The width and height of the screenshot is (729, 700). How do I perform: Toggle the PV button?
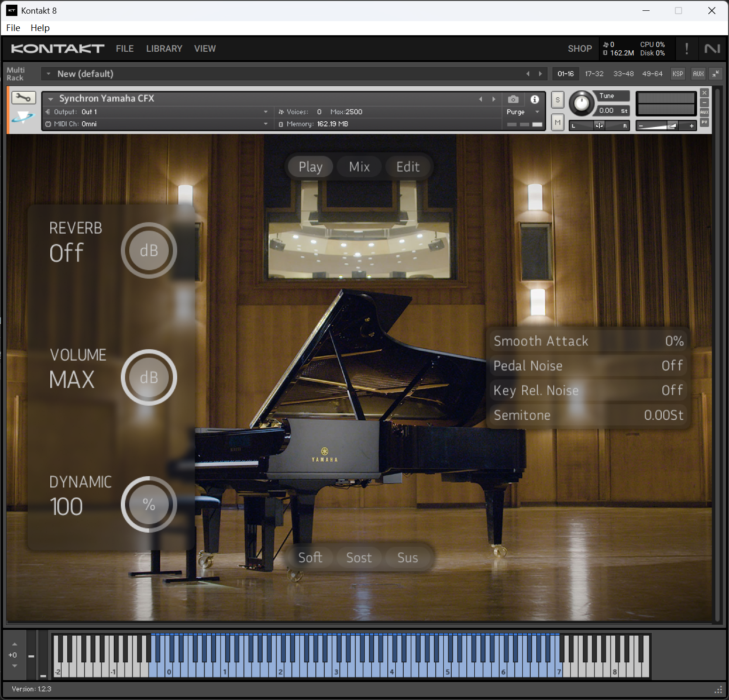pos(704,122)
